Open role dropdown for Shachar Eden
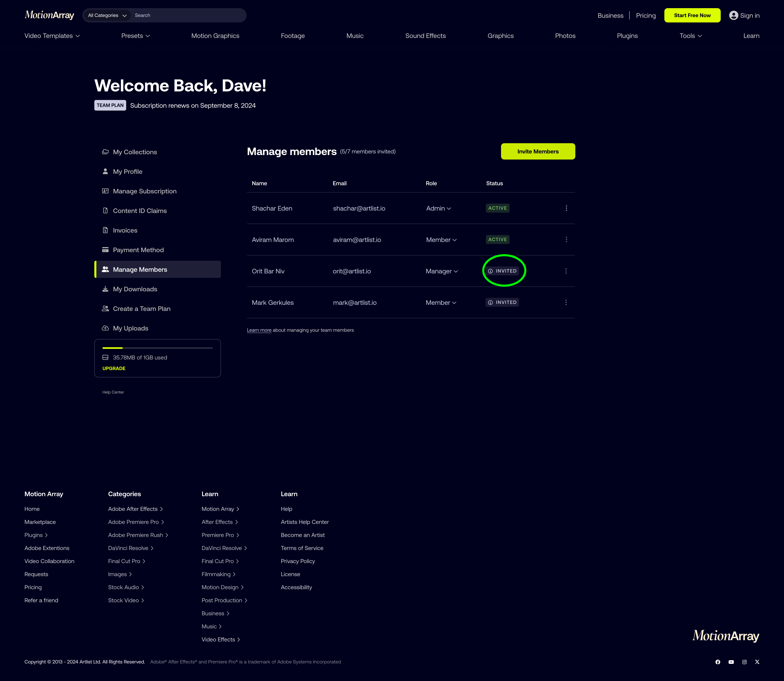 pyautogui.click(x=438, y=208)
